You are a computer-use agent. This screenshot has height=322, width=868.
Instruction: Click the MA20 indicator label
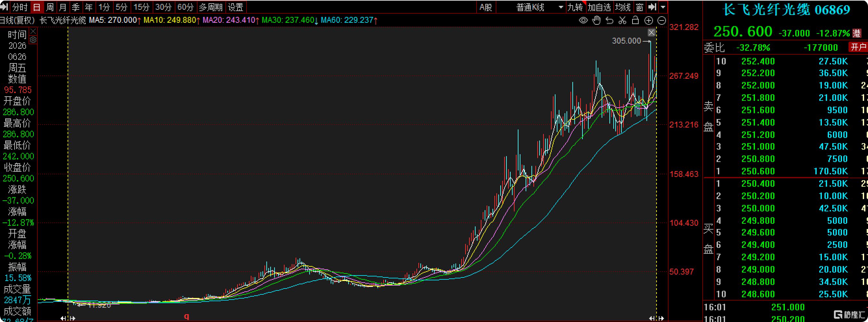click(231, 20)
